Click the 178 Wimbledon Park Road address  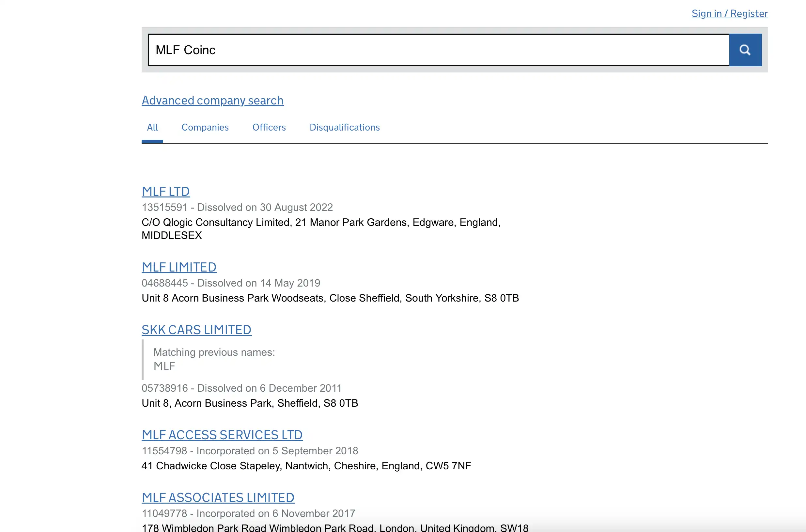[x=335, y=527]
